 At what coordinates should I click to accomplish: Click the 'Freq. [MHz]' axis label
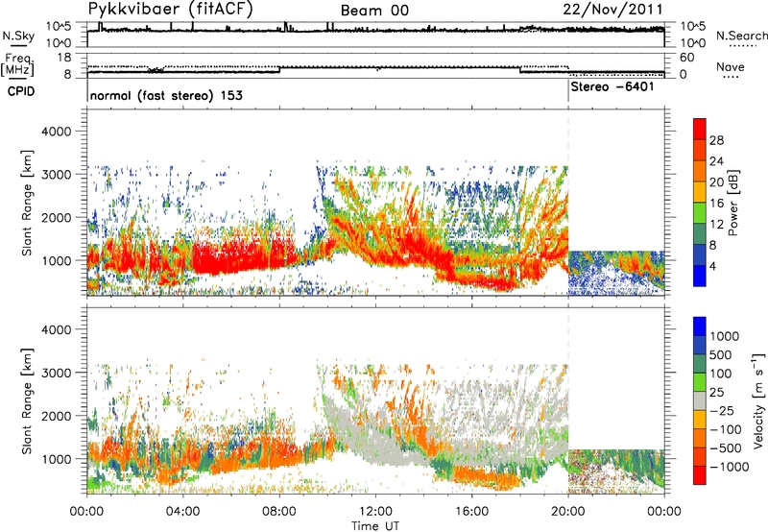(17, 64)
